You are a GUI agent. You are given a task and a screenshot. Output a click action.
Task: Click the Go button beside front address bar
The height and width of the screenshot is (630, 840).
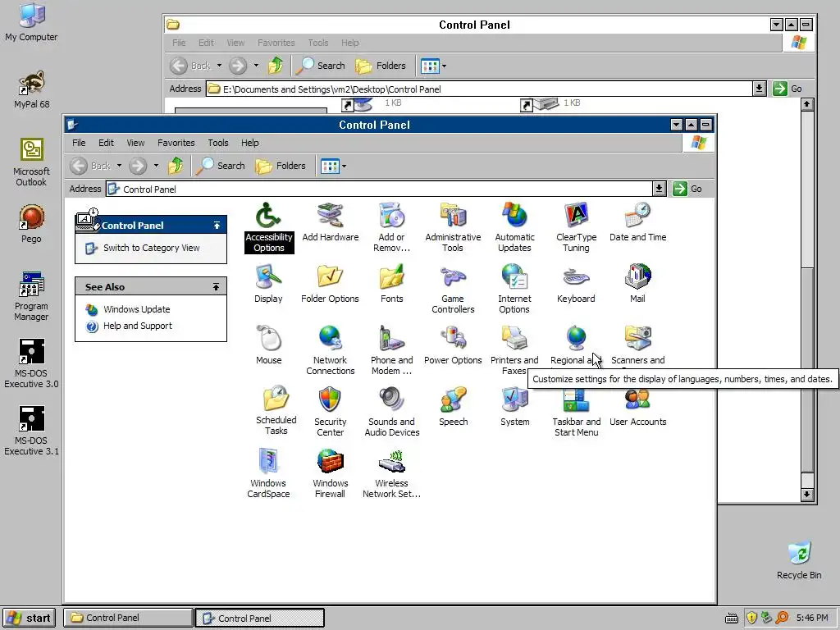click(x=687, y=189)
